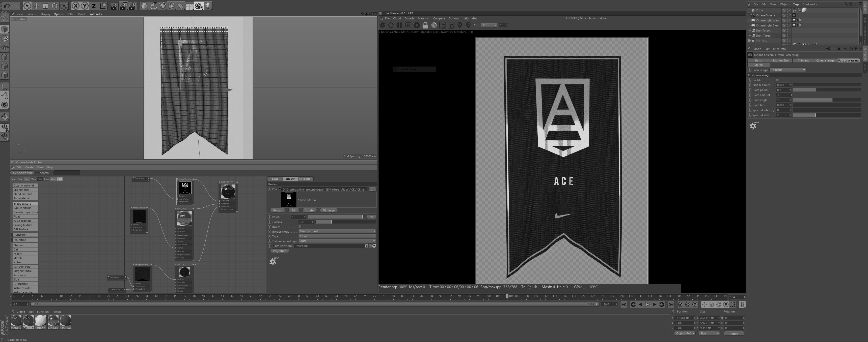Image resolution: width=868 pixels, height=342 pixels.
Task: Toggle Live Viewer resolution lock
Action: tap(425, 25)
